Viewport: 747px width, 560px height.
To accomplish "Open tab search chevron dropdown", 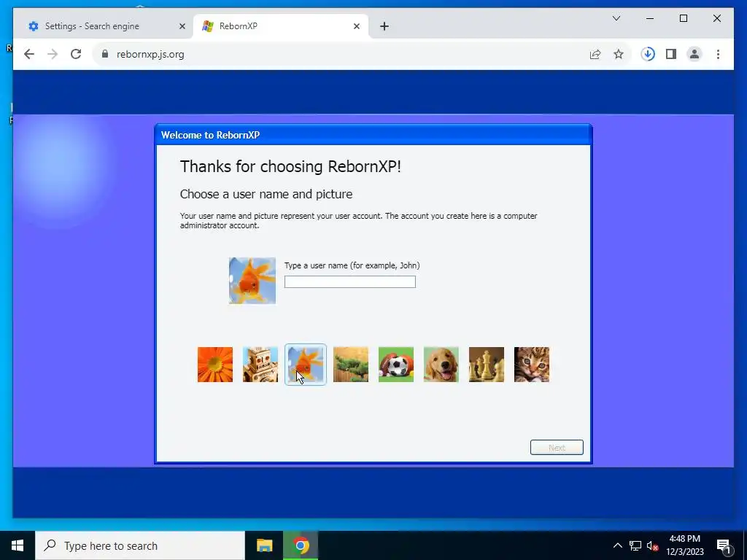I will (x=616, y=18).
